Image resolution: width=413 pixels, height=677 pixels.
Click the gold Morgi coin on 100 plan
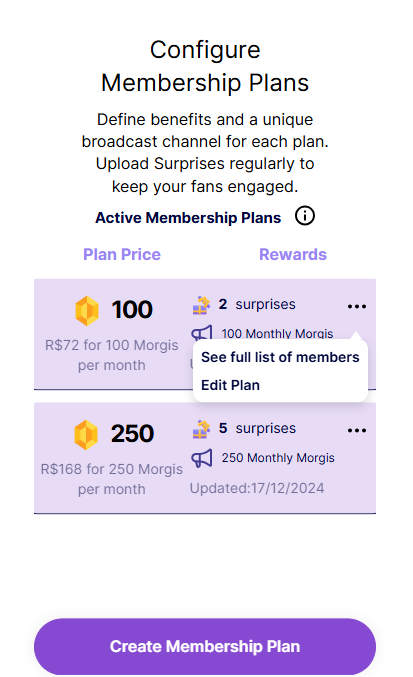tap(87, 310)
